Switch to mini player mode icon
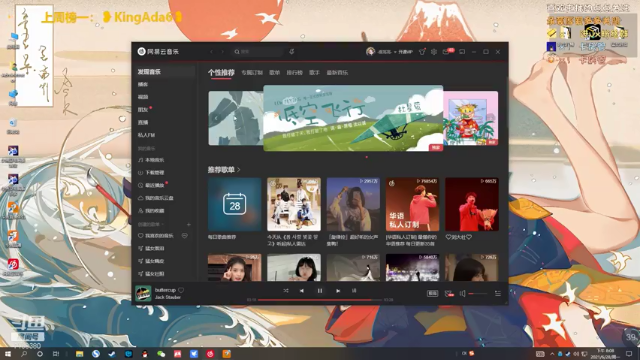The image size is (640, 360). click(x=462, y=52)
